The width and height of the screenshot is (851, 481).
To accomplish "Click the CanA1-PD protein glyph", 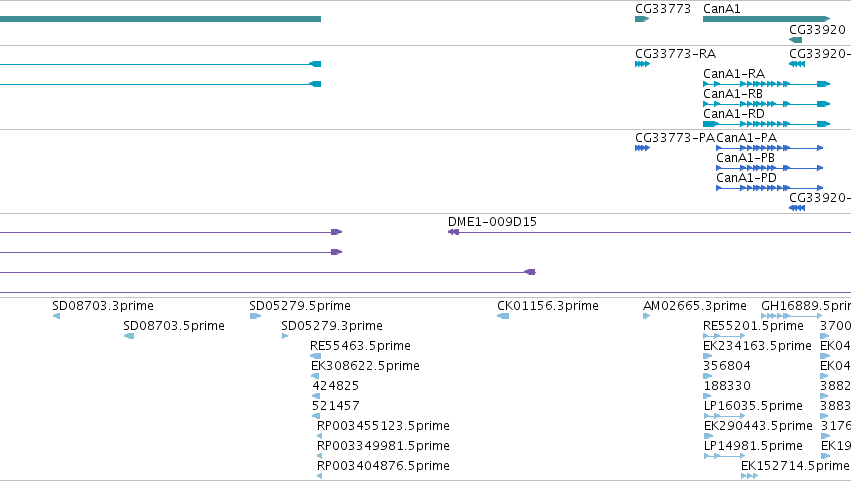I will pos(770,188).
